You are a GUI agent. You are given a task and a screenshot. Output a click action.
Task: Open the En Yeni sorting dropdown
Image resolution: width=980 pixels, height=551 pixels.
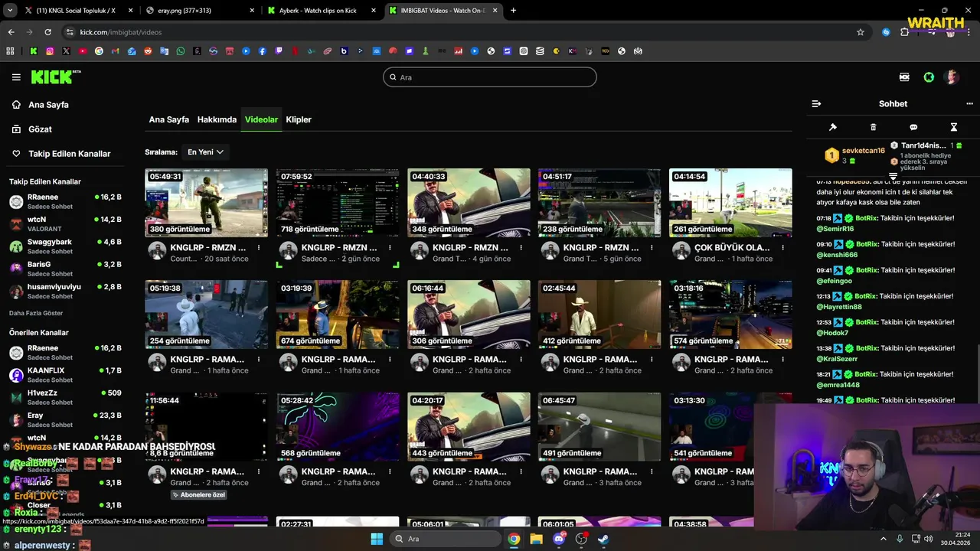[x=205, y=152]
